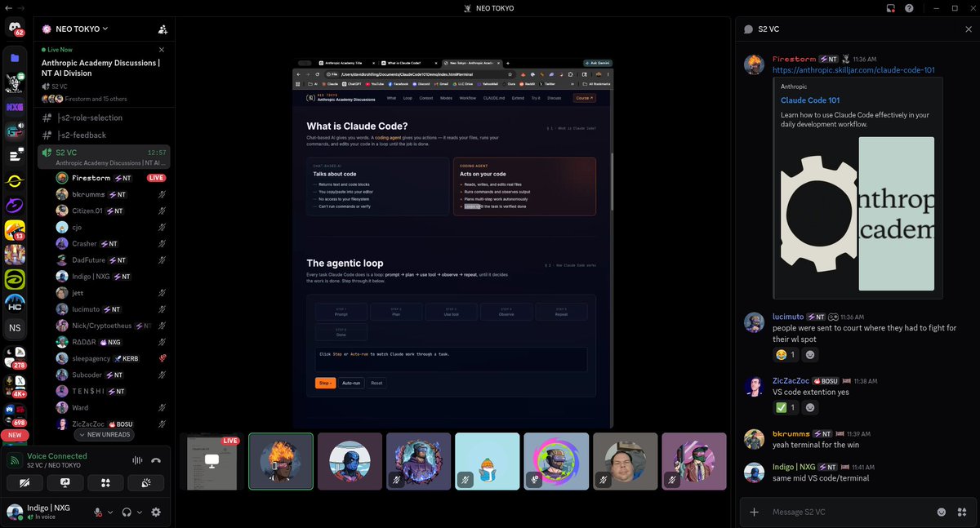The height and width of the screenshot is (528, 980).
Task: Open the NXG server icon
Action: coord(15,107)
